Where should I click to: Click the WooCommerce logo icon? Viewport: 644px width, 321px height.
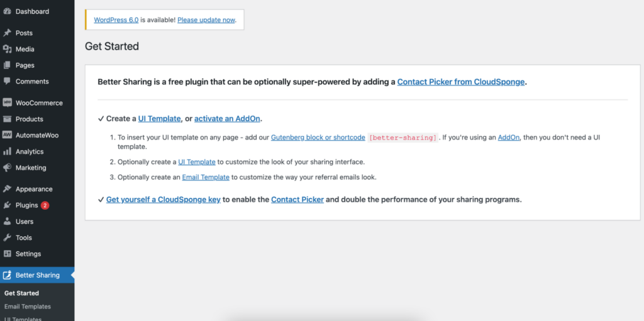click(7, 103)
